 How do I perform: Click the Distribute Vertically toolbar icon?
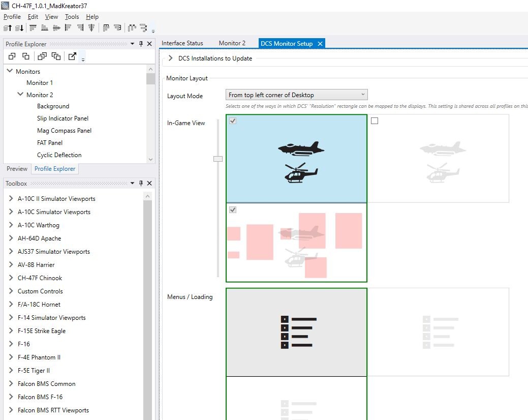click(117, 27)
